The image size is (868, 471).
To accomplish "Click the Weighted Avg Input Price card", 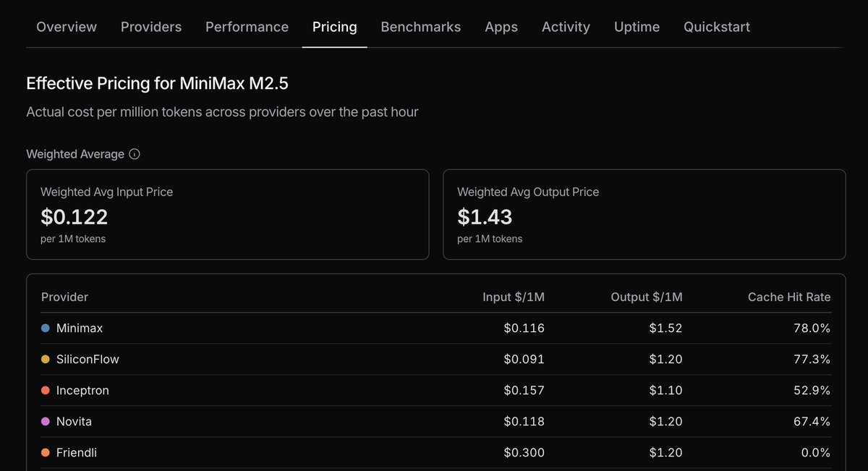I will [228, 214].
